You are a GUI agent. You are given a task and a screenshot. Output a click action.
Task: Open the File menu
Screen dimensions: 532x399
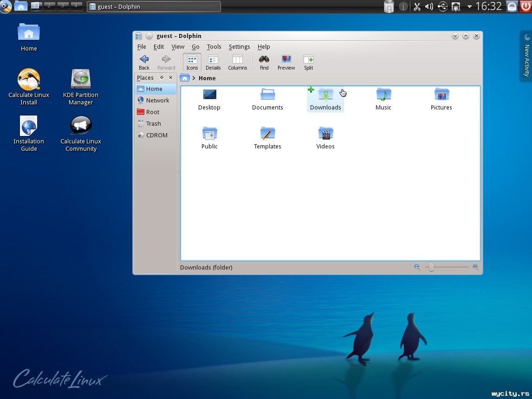click(142, 47)
